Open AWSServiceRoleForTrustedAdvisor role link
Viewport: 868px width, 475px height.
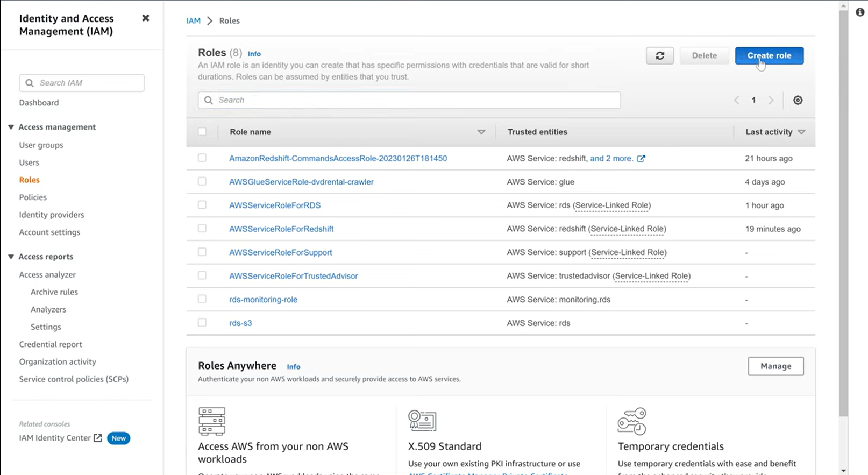click(293, 276)
